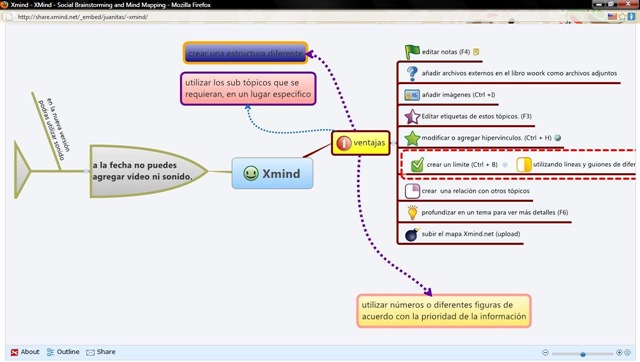The width and height of the screenshot is (640, 362).
Task: Select the crear una estructura diferente box
Action: click(x=245, y=53)
